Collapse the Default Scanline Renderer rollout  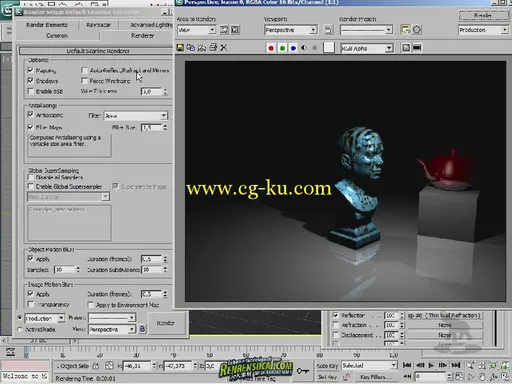(x=96, y=51)
